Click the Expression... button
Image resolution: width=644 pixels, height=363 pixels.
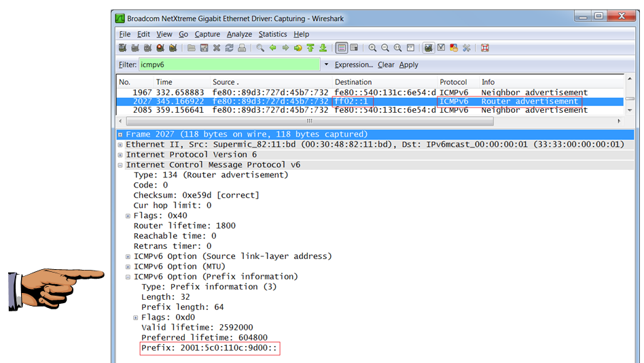(353, 65)
